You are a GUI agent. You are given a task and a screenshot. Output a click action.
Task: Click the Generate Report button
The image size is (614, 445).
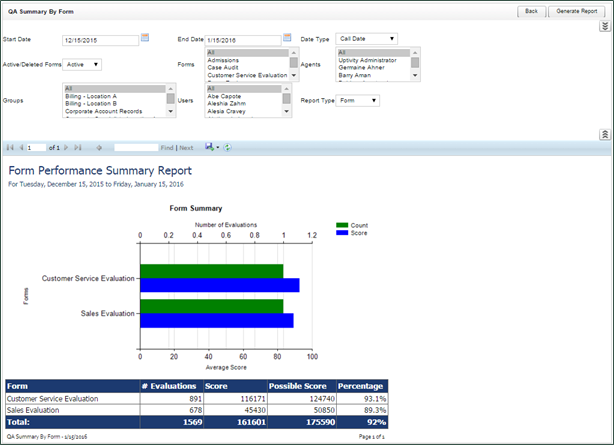[x=576, y=10]
